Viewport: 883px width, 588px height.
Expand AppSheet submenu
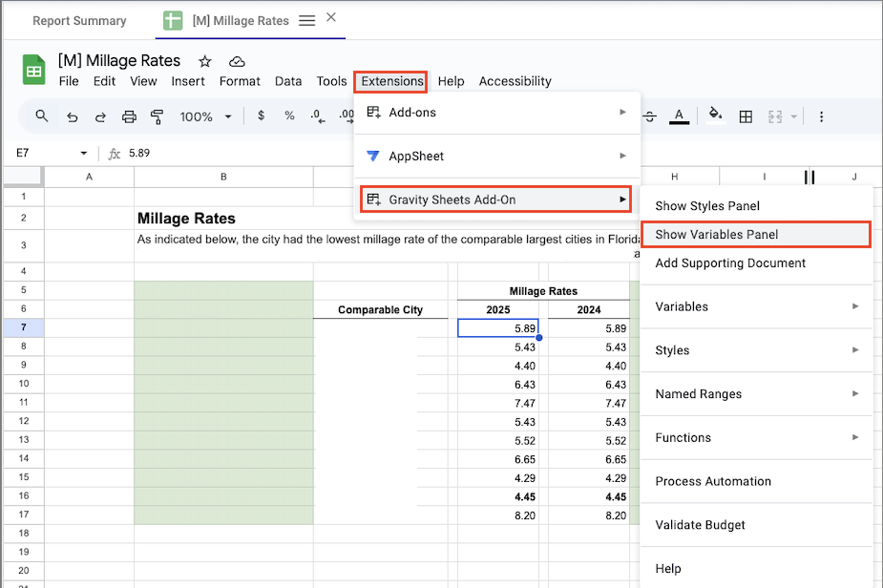pyautogui.click(x=497, y=156)
